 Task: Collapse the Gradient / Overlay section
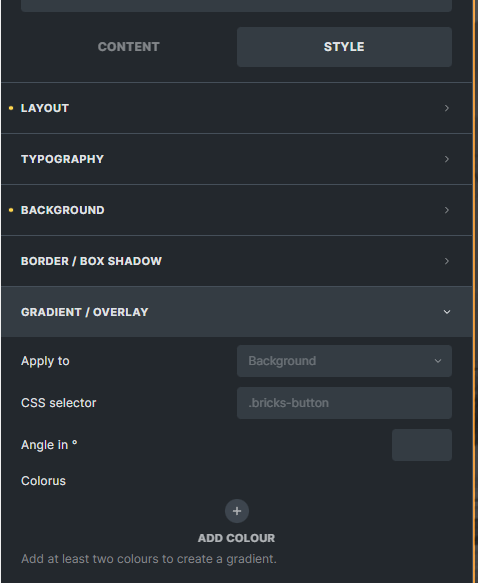[237, 312]
